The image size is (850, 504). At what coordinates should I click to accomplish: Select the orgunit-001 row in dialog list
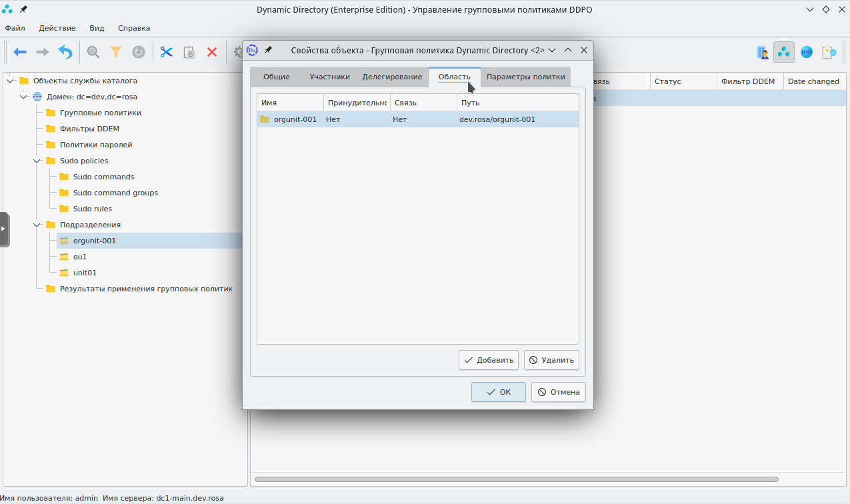click(x=417, y=119)
